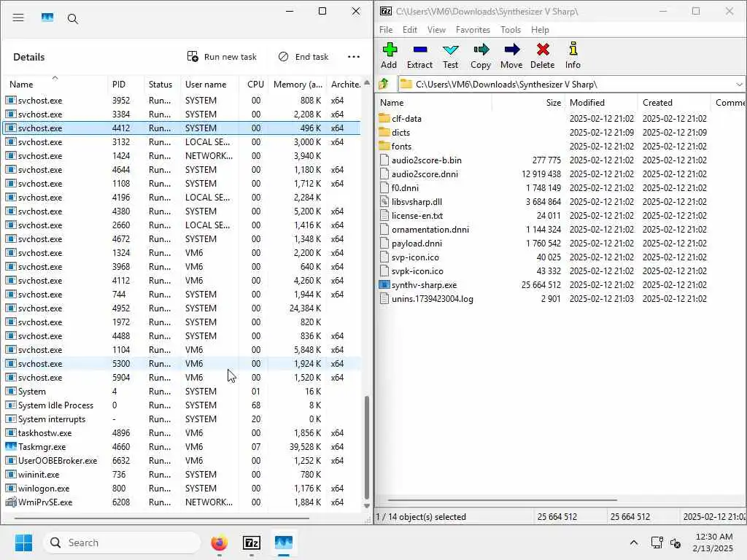Open Task Manager hamburger navigation menu
The width and height of the screenshot is (747, 560).
pos(18,18)
